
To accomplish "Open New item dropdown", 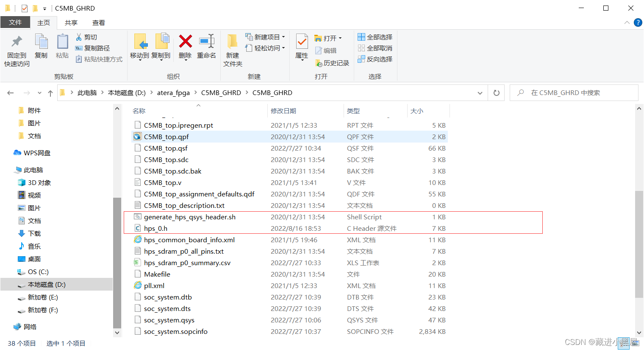I will point(265,37).
